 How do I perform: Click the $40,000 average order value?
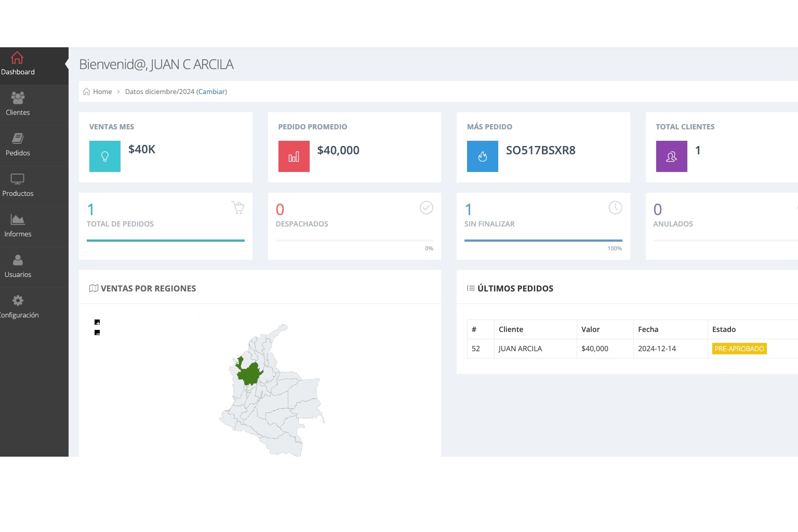pos(338,150)
